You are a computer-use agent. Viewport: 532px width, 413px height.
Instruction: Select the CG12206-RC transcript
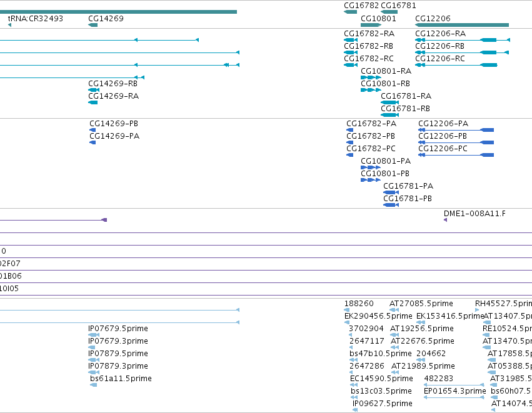(440, 59)
